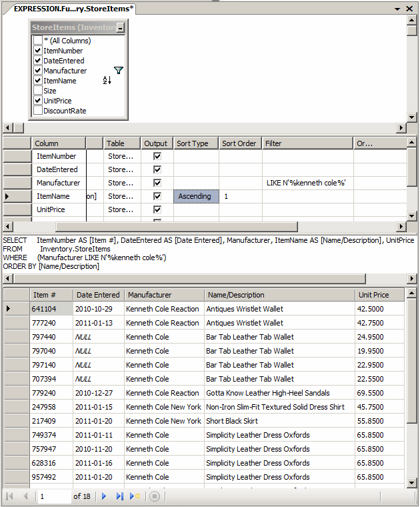Check the * (All Columns) box
This screenshot has width=420, height=507.
tap(38, 41)
